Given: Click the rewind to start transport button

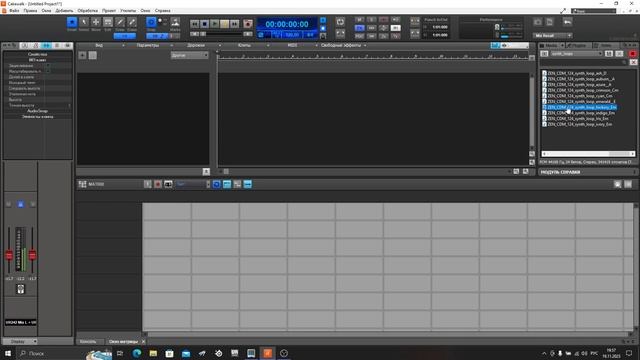Looking at the screenshot, I should pyautogui.click(x=195, y=24).
